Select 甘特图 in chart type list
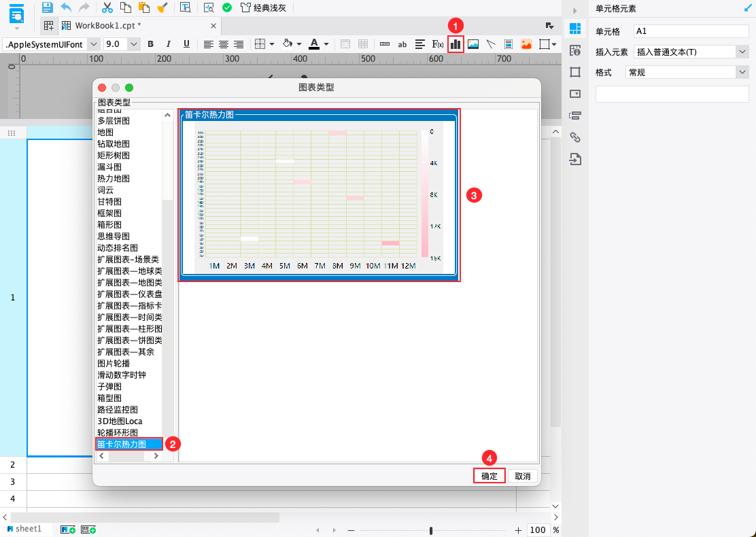The width and height of the screenshot is (756, 537). 109,201
